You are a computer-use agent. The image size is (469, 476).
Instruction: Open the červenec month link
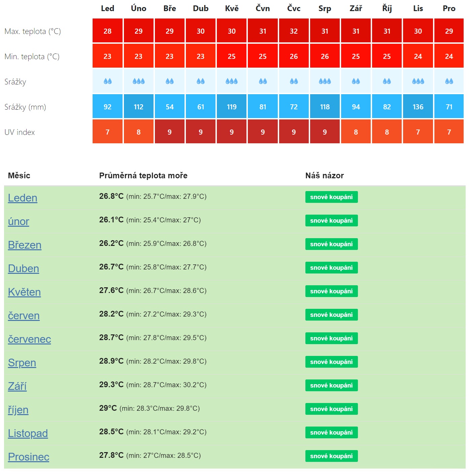tap(30, 339)
